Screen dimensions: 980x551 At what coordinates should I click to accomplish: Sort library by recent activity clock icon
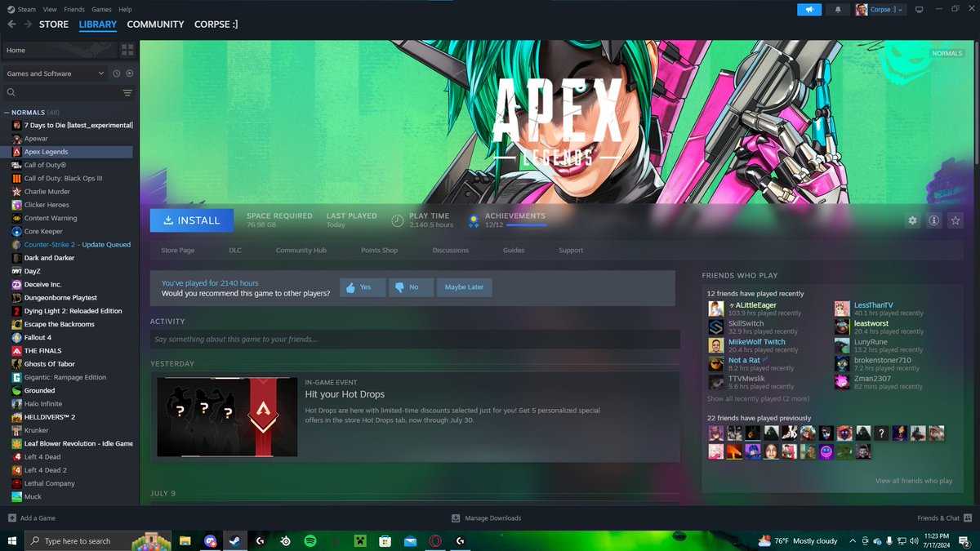[117, 73]
